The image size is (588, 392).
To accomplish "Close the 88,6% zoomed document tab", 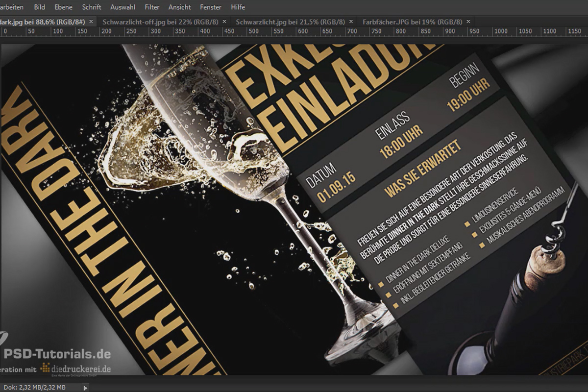I will click(91, 22).
